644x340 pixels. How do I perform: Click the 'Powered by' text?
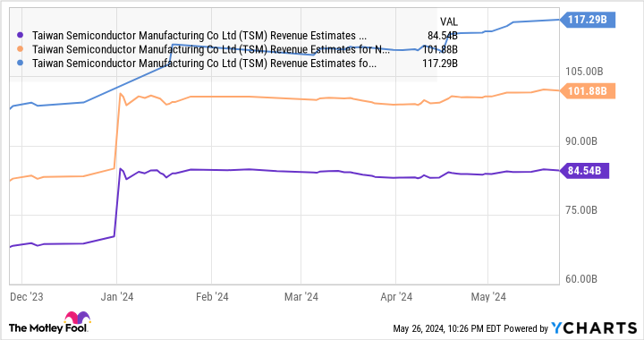click(526, 328)
